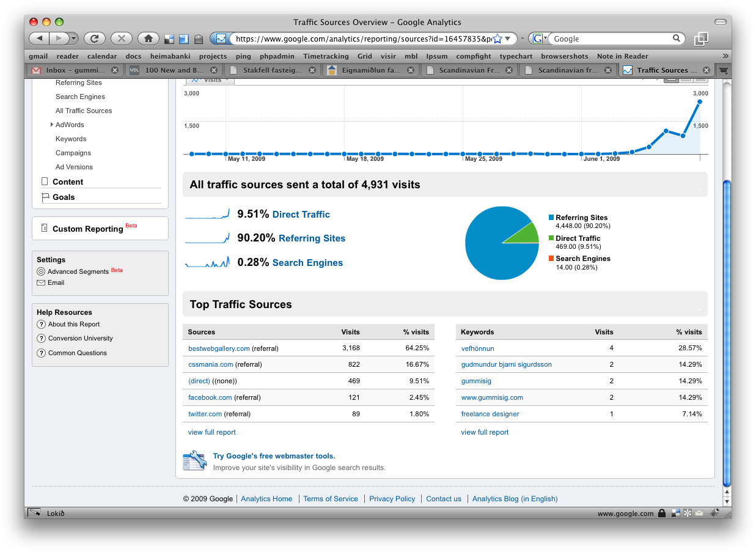Click the gray box tag toolbar icon
The image size is (756, 552).
pos(198,39)
